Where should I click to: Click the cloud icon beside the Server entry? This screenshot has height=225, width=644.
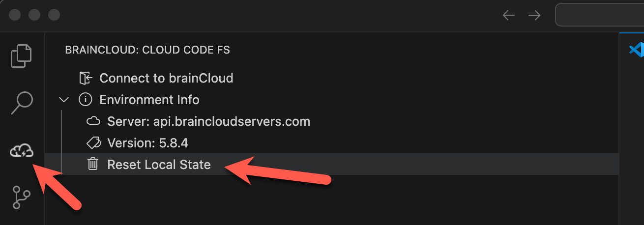click(x=93, y=121)
